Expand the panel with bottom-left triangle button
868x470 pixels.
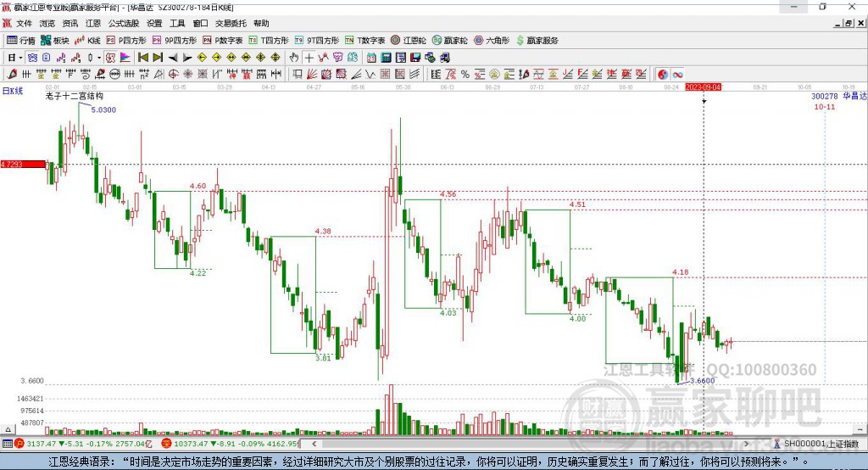(x=8, y=429)
